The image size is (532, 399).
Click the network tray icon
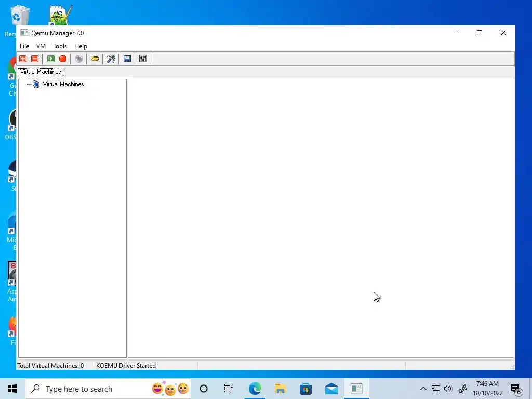click(436, 389)
